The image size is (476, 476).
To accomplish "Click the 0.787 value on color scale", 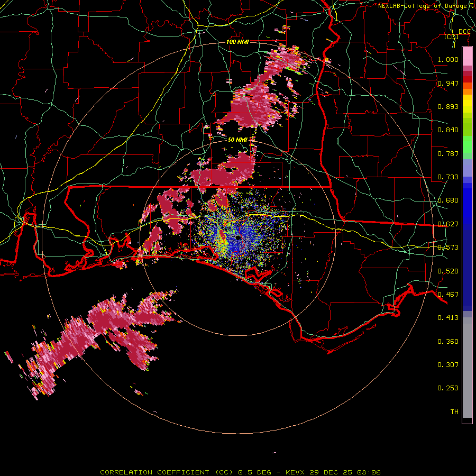I will tap(448, 153).
